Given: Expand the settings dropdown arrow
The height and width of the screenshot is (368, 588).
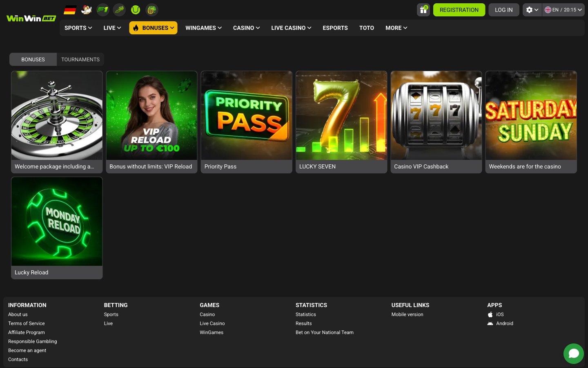Looking at the screenshot, I should coord(536,10).
